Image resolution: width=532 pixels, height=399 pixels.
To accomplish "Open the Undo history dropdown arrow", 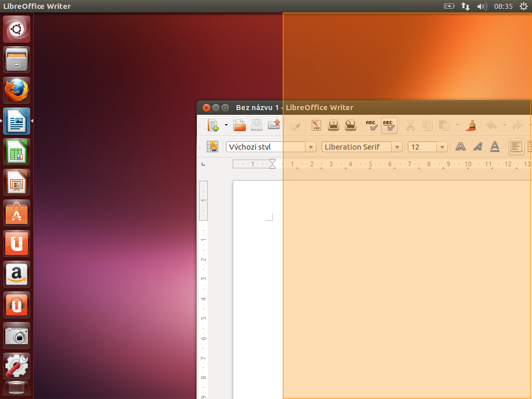I will [504, 125].
